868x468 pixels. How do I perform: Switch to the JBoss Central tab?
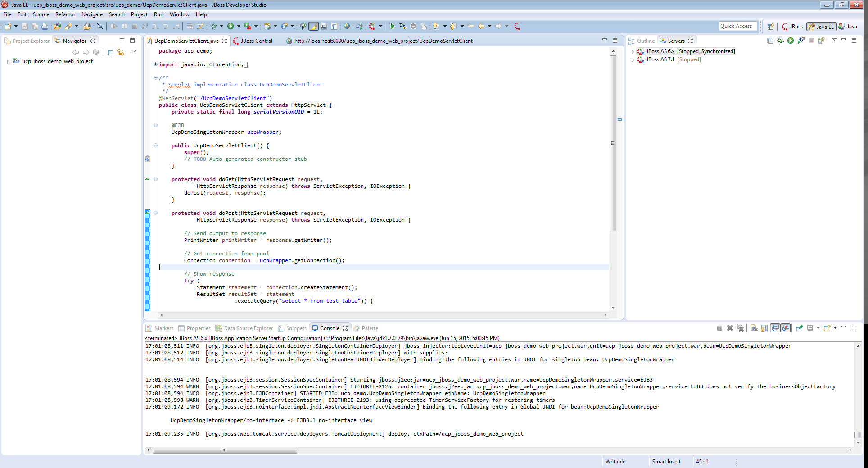coord(256,41)
